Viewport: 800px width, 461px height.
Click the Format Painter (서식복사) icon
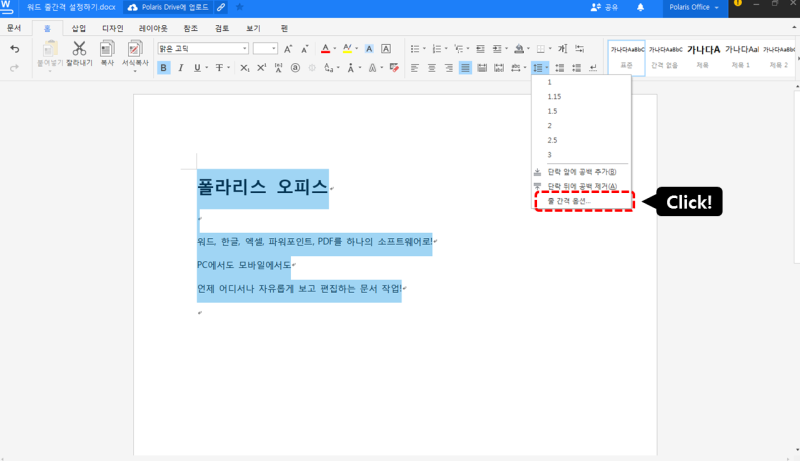click(x=135, y=48)
